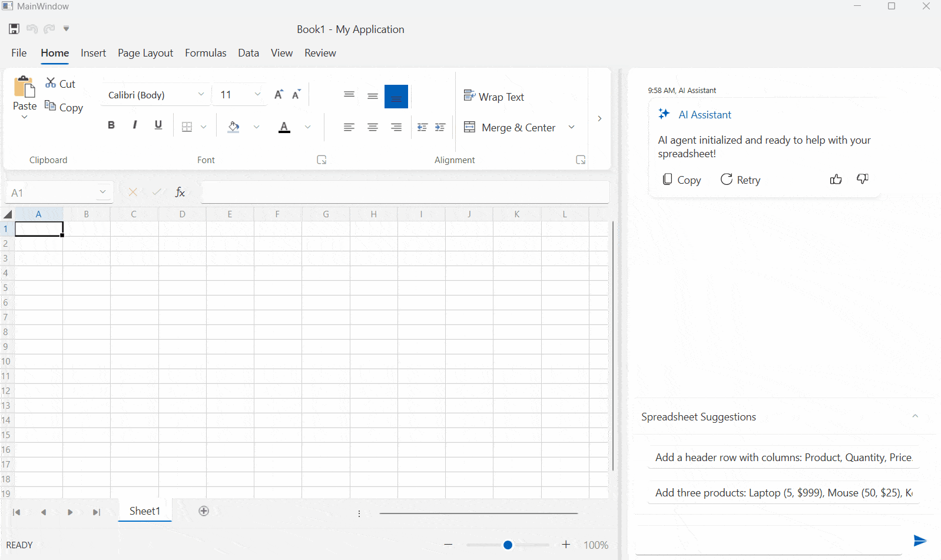Add a new sheet with plus icon
The width and height of the screenshot is (941, 560).
point(204,511)
